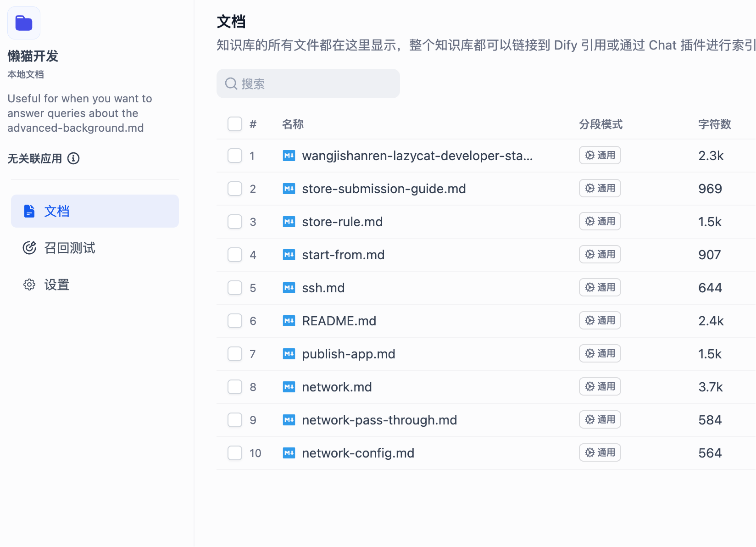Tick the checkbox for network-config.md row
The image size is (756, 547).
point(235,453)
